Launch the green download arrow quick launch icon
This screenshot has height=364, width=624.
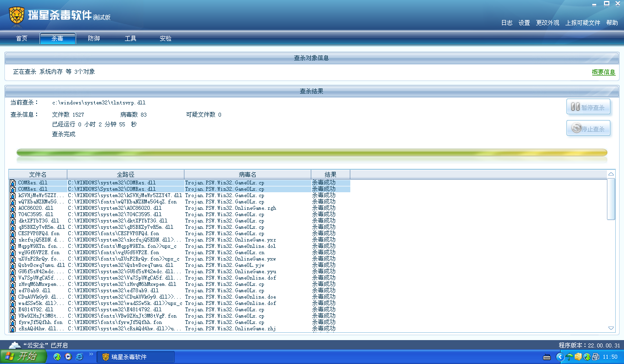pos(57,357)
